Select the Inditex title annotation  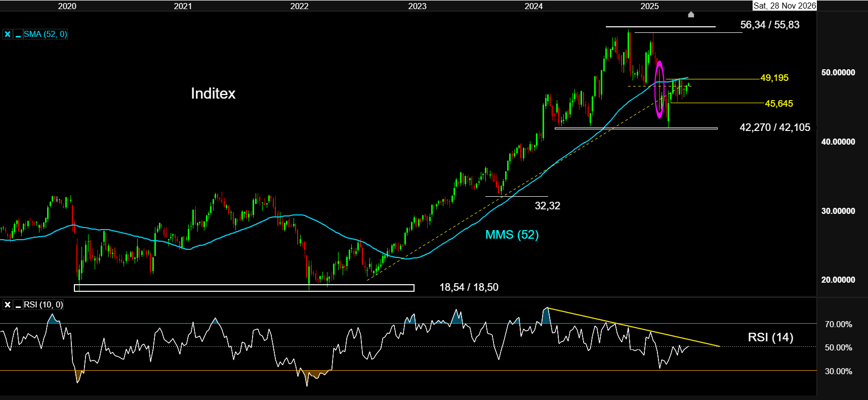pyautogui.click(x=213, y=94)
